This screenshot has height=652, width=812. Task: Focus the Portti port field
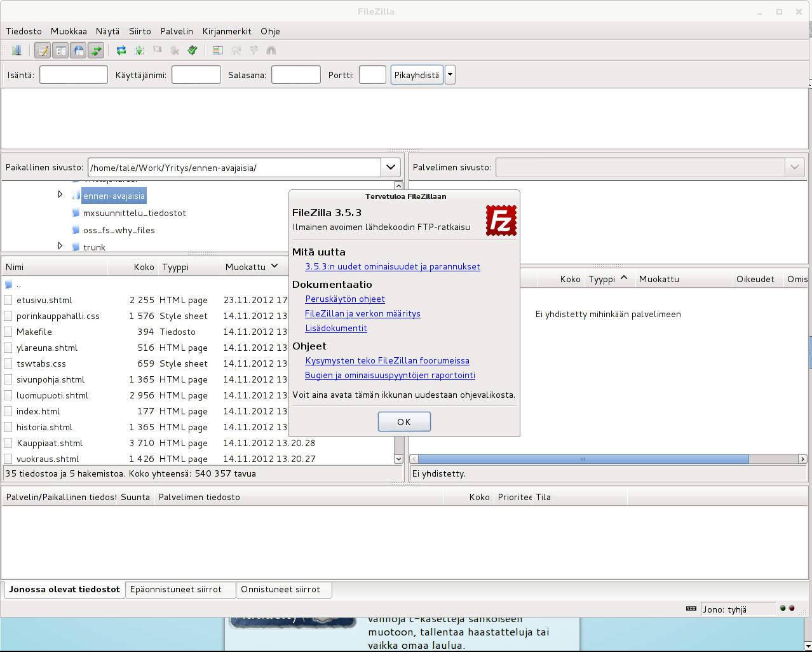[x=372, y=75]
